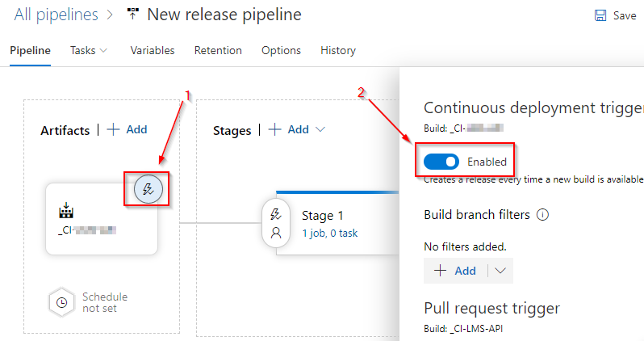This screenshot has height=341, width=644.
Task: Expand the branch filter Add dropdown arrow
Action: 500,271
